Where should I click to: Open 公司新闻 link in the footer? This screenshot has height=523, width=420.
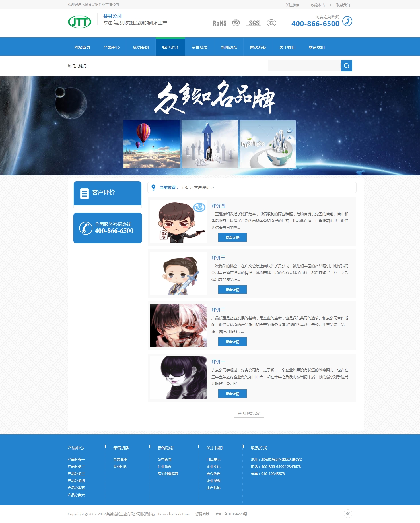[x=164, y=459]
